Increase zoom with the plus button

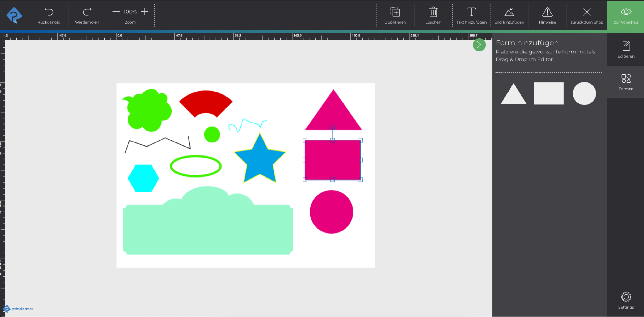[145, 12]
